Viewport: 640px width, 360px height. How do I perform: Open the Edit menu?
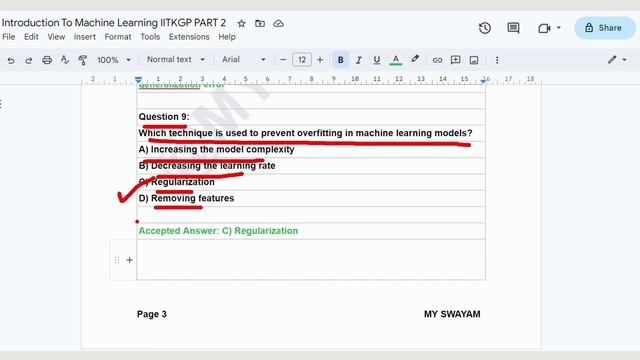[x=31, y=37]
